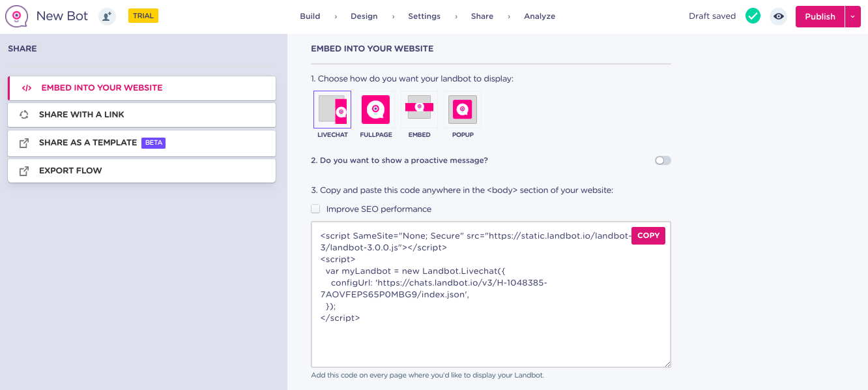
Task: Click the Improve SEO performance label
Action: (379, 209)
